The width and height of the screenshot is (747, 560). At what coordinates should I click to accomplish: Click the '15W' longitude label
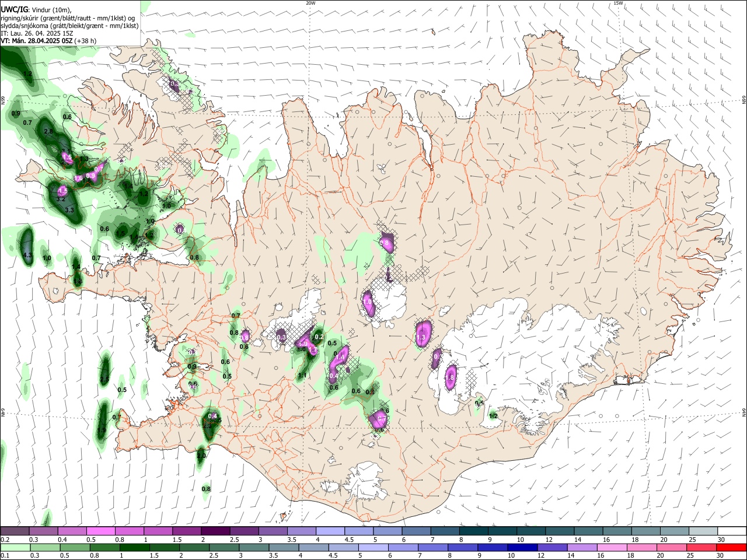[x=618, y=3]
